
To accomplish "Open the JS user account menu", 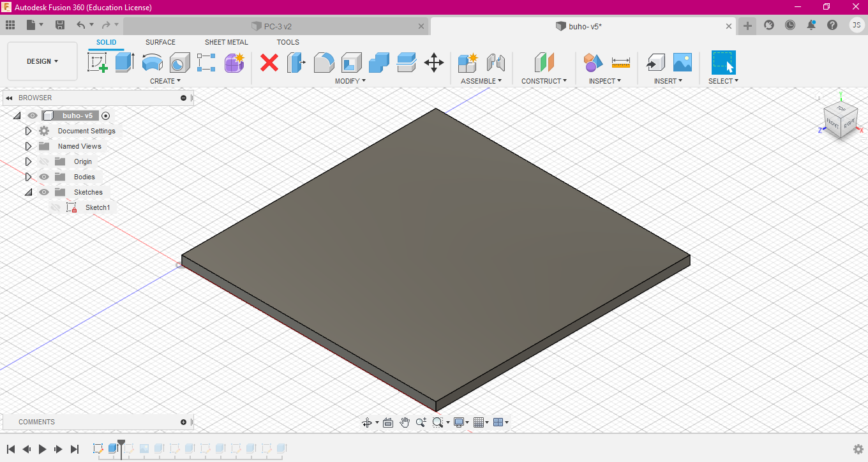I will click(x=857, y=25).
